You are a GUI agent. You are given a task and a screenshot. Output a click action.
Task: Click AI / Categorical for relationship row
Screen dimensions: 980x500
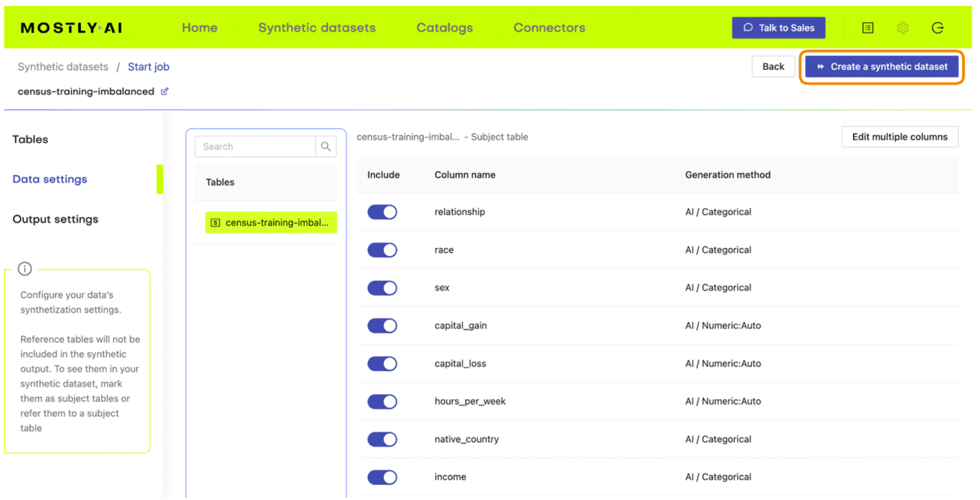click(x=718, y=212)
